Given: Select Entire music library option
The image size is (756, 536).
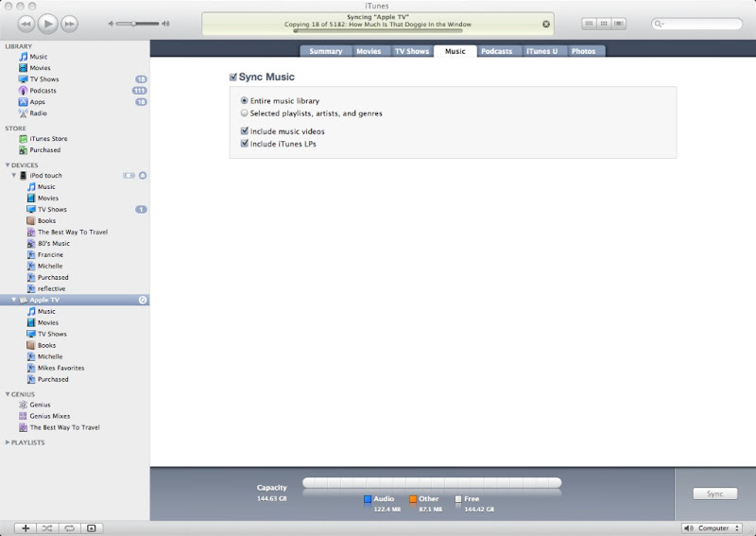Looking at the screenshot, I should coord(245,101).
